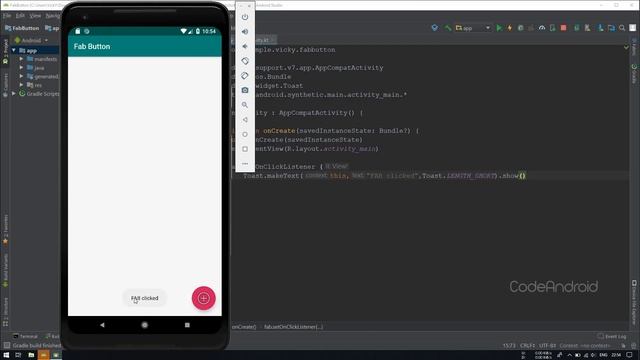This screenshot has width=640, height=360.
Task: Open the Event Log tab
Action: tap(612, 336)
